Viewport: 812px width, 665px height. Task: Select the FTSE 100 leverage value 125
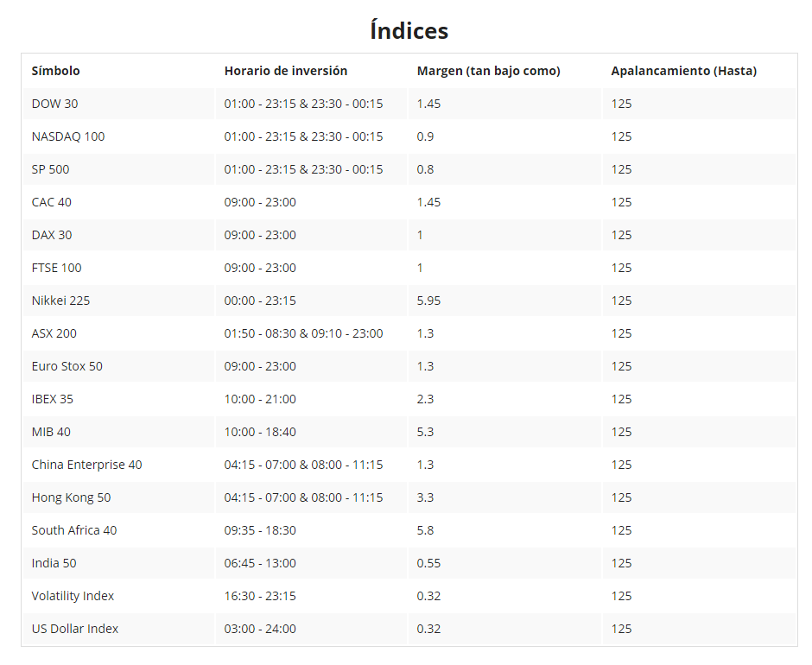pyautogui.click(x=621, y=268)
